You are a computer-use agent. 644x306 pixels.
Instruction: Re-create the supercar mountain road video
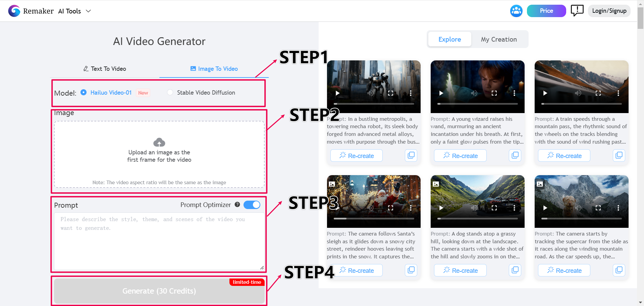(564, 270)
